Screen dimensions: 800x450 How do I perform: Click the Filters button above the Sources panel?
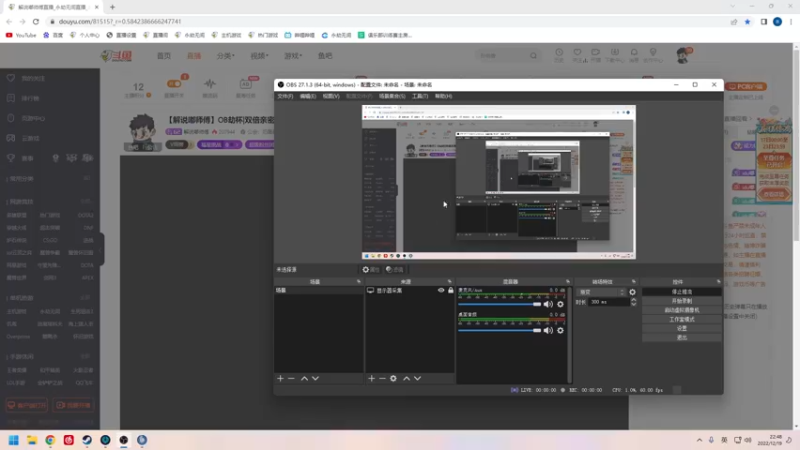tap(395, 269)
